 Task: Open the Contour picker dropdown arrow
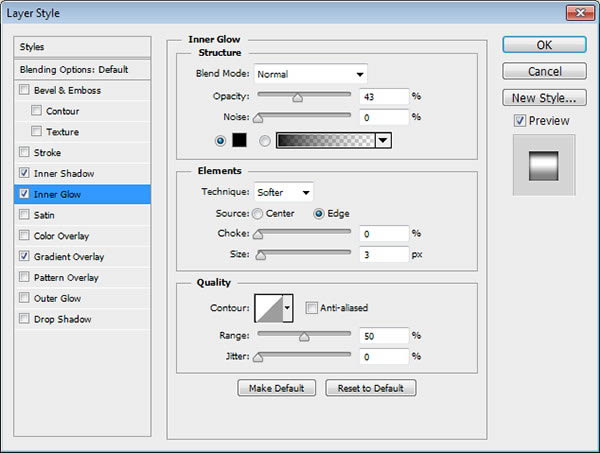pos(287,308)
